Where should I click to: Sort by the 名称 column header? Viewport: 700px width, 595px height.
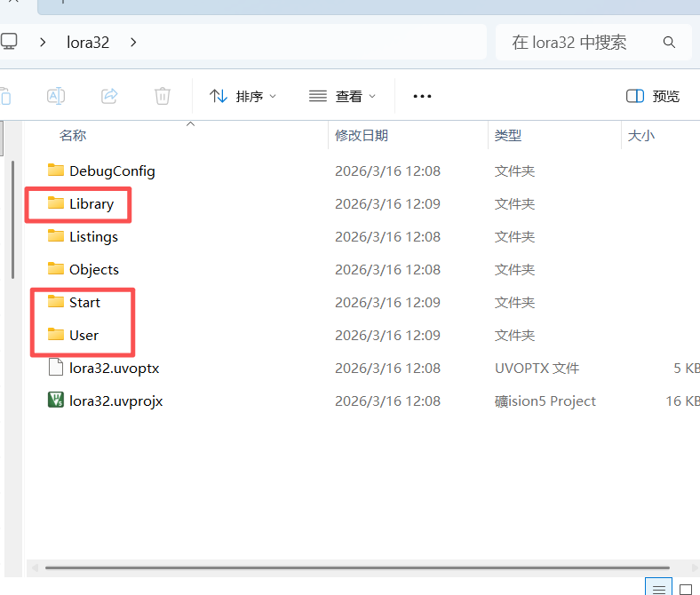73,135
